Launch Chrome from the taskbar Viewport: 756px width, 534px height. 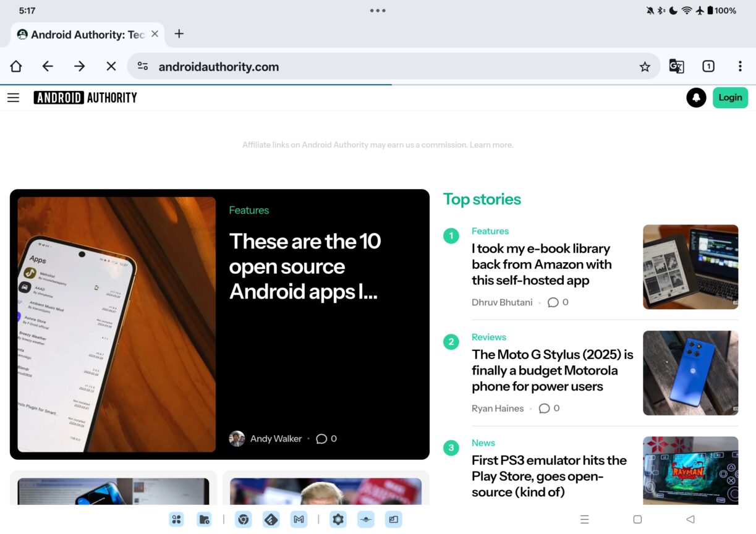click(244, 519)
